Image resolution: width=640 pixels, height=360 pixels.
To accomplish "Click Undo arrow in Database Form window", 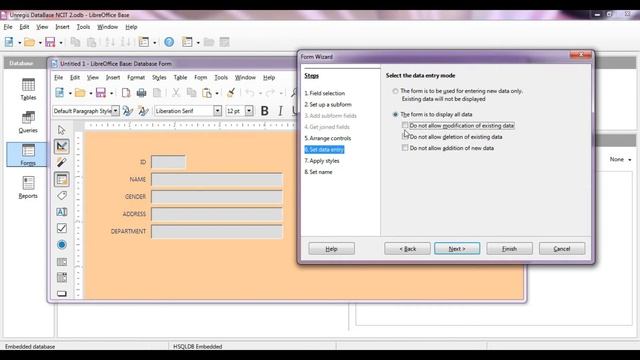I will 250,93.
